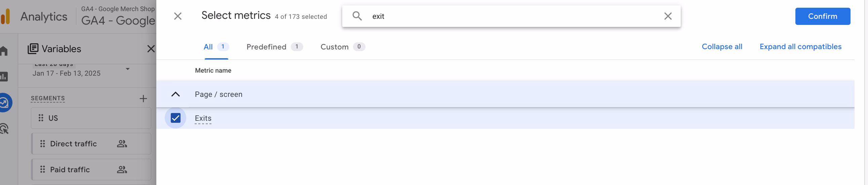Open Reports bar chart icon
This screenshot has height=185, width=868.
(x=4, y=76)
